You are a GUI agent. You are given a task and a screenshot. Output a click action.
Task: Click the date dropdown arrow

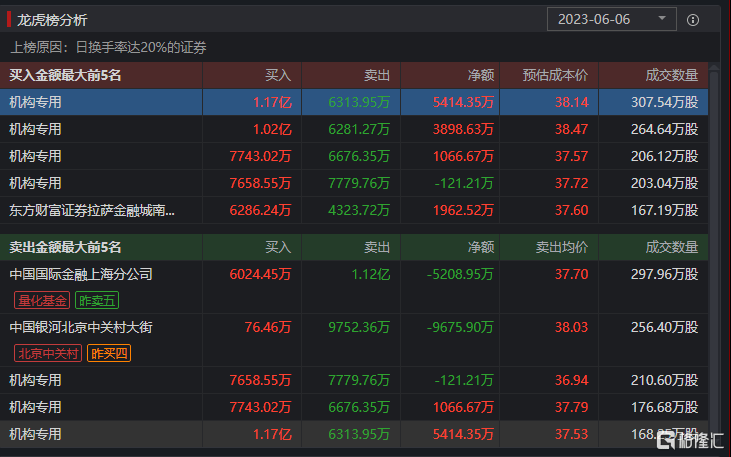(662, 19)
